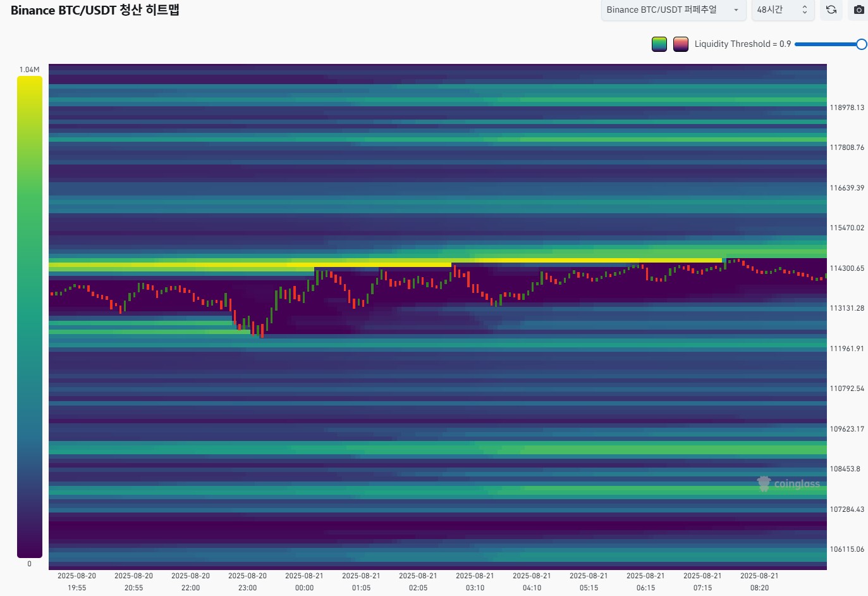Click price axis label 116639.39
This screenshot has width=868, height=596.
847,188
